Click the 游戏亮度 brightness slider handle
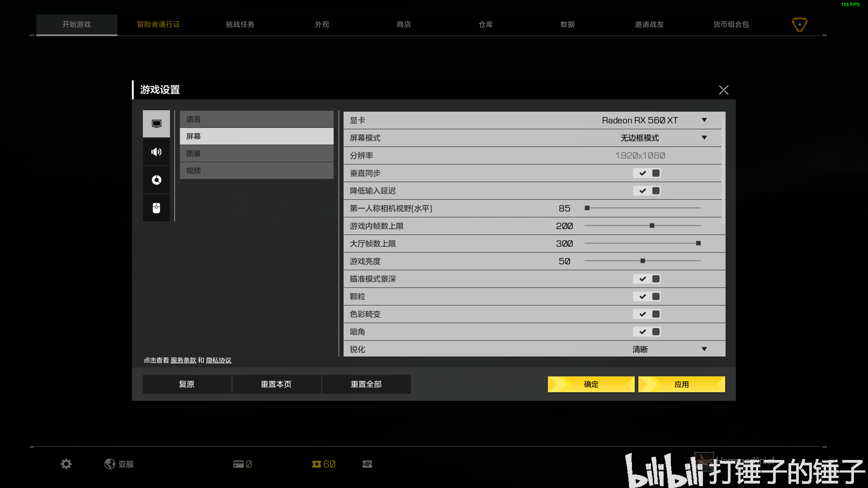The image size is (868, 488). (x=642, y=261)
